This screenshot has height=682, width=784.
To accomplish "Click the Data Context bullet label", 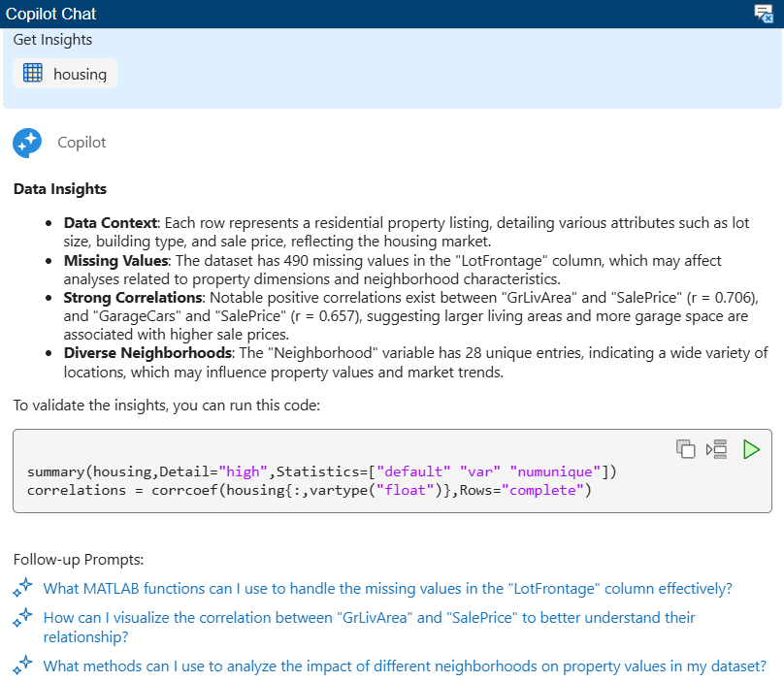I will [x=111, y=222].
